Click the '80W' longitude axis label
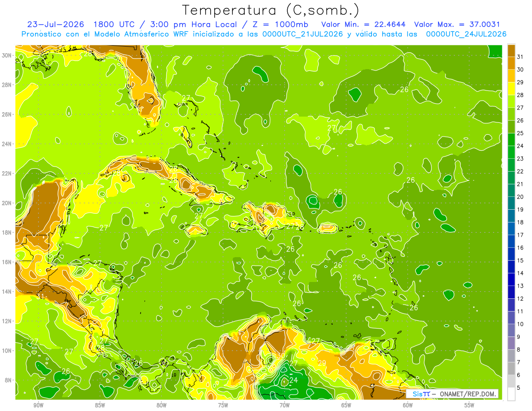The image size is (532, 411). pos(161,405)
